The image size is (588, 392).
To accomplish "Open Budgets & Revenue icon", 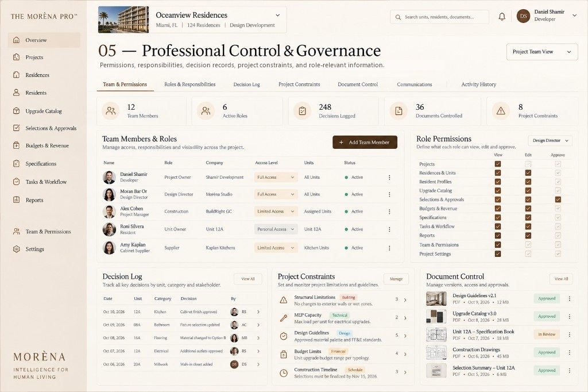I will 16,145.
